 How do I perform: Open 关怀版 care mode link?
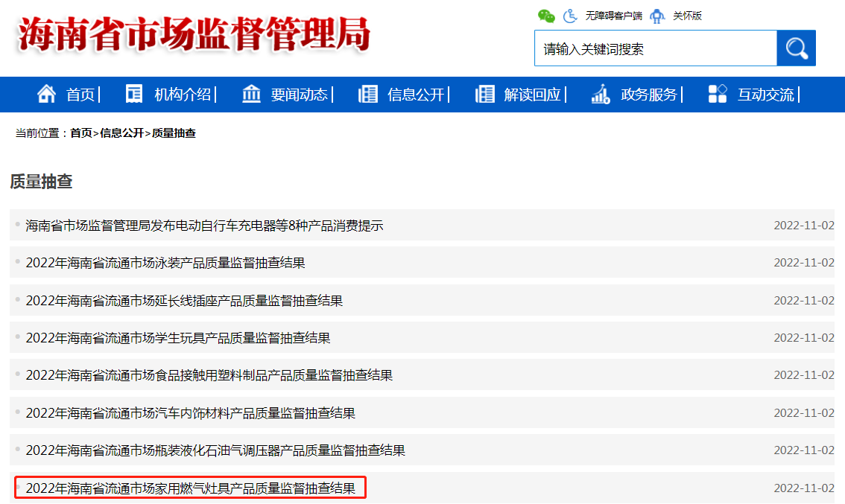pyautogui.click(x=687, y=16)
